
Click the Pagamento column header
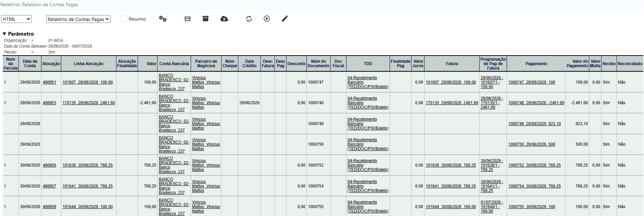point(536,64)
